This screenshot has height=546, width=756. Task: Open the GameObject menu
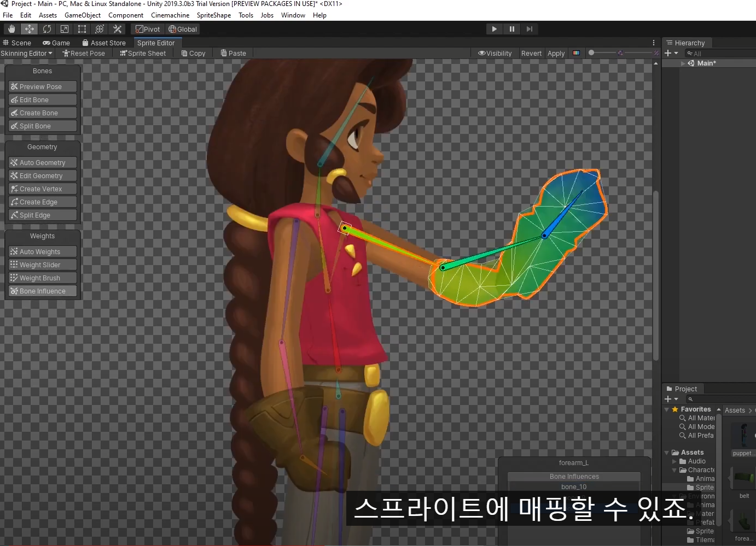pyautogui.click(x=83, y=15)
